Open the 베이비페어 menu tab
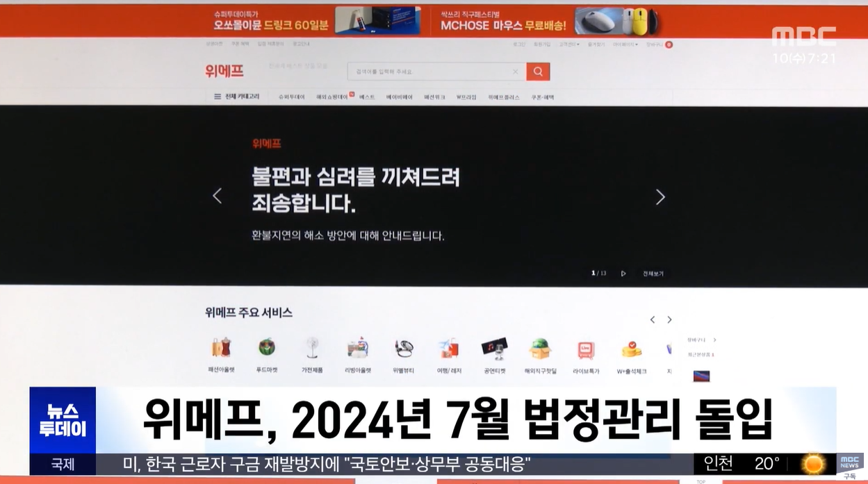This screenshot has height=484, width=868. 400,97
